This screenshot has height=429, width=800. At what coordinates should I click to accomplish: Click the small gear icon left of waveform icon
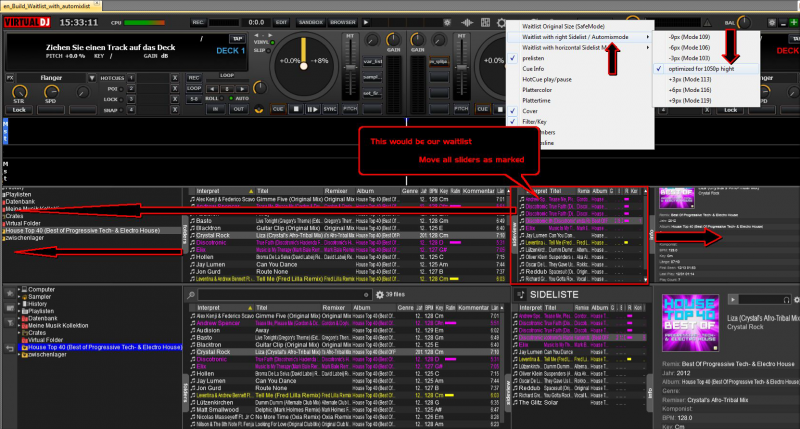(447, 22)
